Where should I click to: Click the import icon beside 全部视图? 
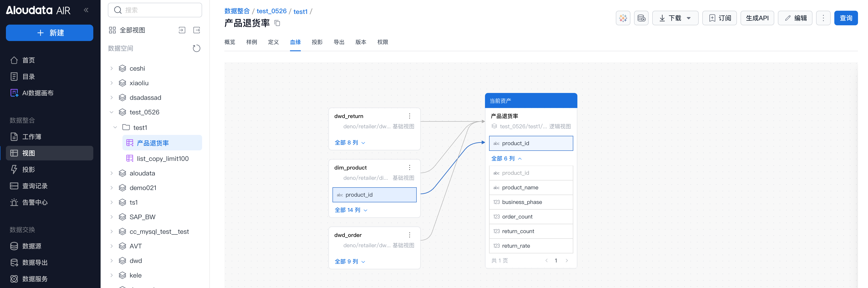click(x=182, y=30)
